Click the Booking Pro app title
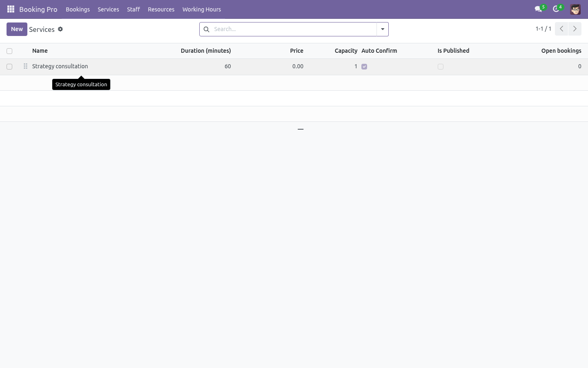 [x=38, y=9]
